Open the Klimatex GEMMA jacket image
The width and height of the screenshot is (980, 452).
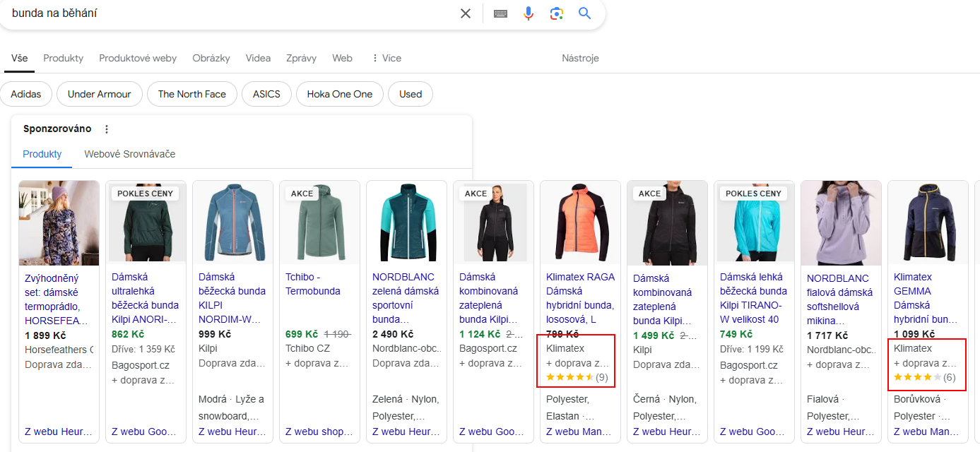[928, 222]
